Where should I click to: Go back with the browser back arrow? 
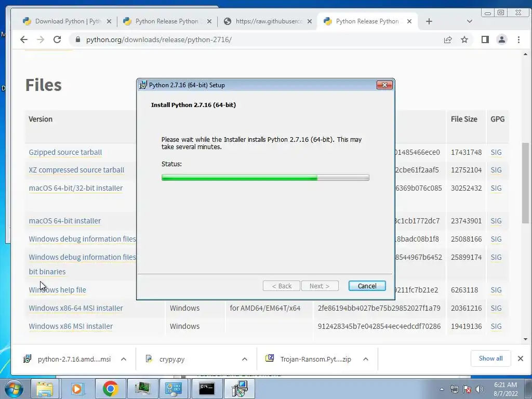point(24,39)
